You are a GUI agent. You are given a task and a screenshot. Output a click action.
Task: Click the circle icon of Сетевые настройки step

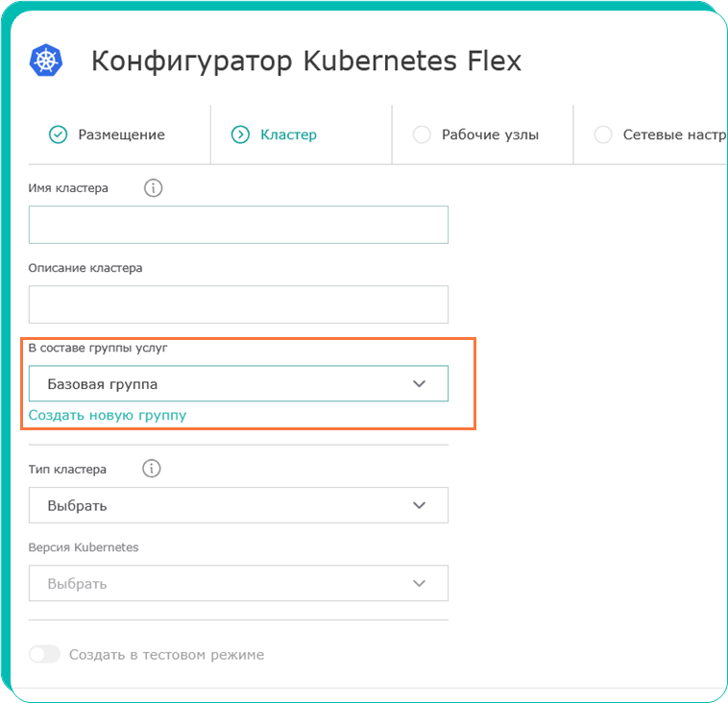(603, 134)
